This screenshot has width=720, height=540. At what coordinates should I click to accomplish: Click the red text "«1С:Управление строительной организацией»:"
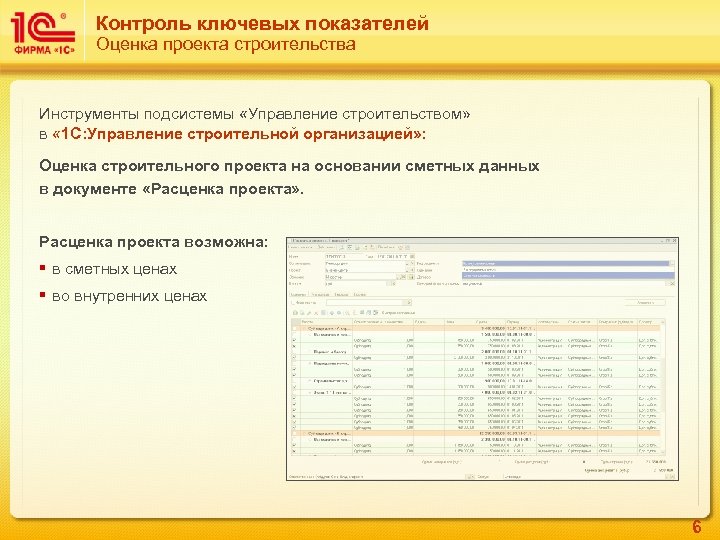[x=239, y=134]
